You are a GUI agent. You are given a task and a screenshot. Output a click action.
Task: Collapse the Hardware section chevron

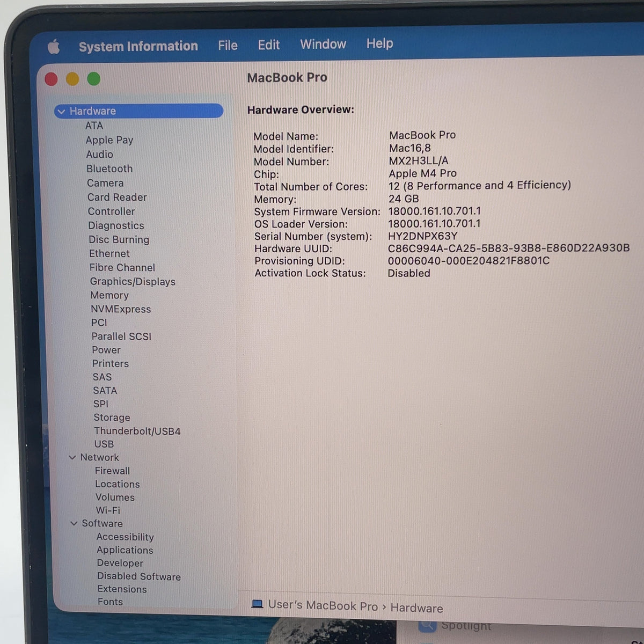[62, 112]
